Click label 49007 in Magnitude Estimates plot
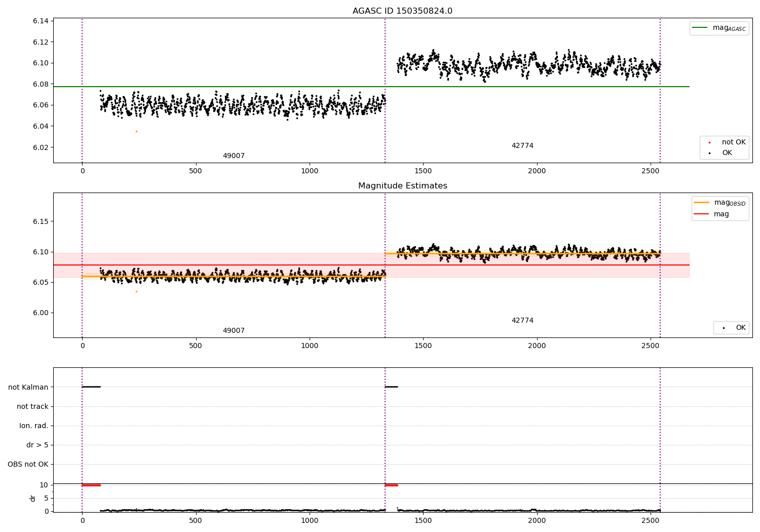Screen dimensions: 760x532 point(234,331)
